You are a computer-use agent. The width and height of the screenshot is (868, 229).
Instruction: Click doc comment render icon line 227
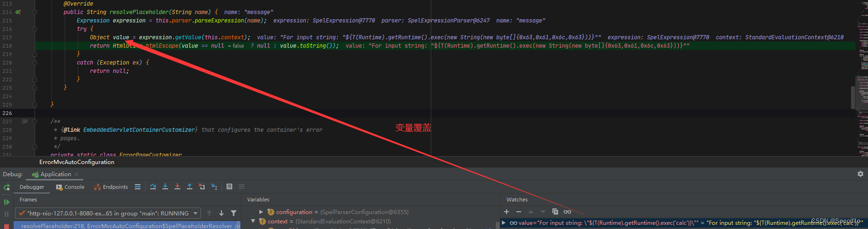tap(25, 122)
